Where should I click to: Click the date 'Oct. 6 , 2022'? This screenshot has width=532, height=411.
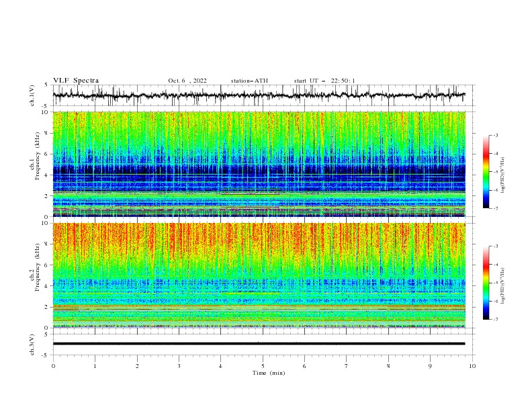(x=187, y=81)
